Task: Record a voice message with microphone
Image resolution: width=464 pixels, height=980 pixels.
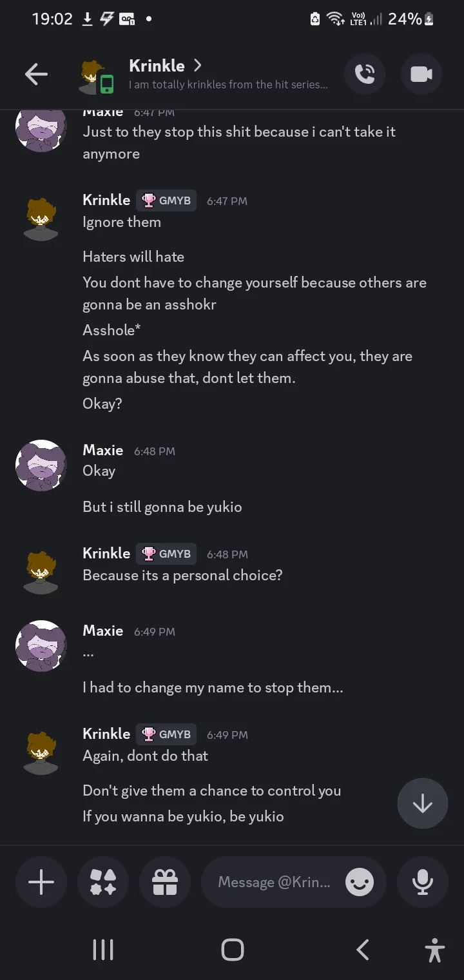Action: pyautogui.click(x=423, y=882)
